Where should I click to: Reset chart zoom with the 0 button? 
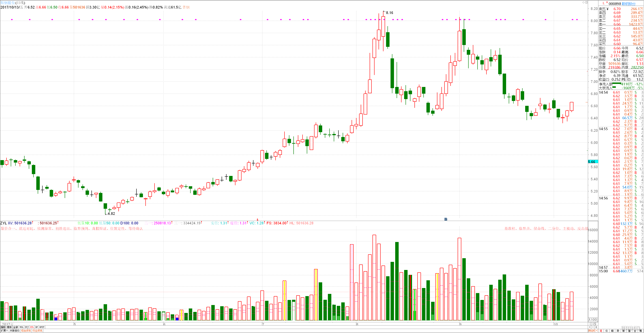(596, 327)
